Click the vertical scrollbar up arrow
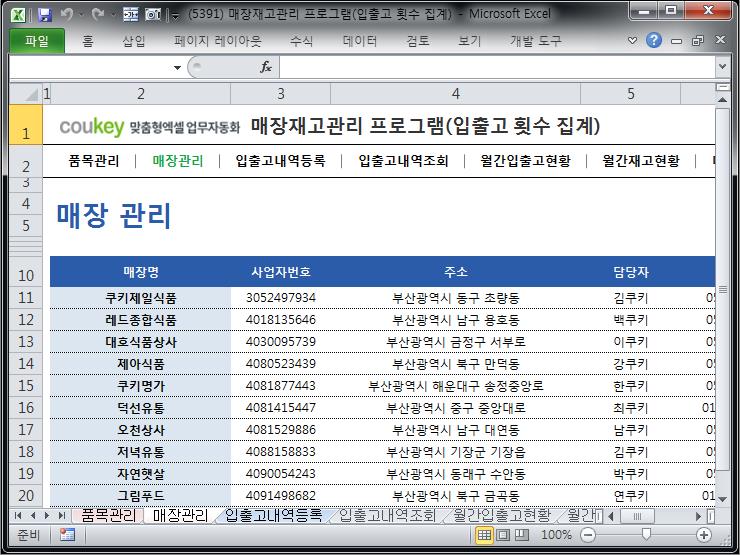The height and width of the screenshot is (555, 740). tap(722, 100)
